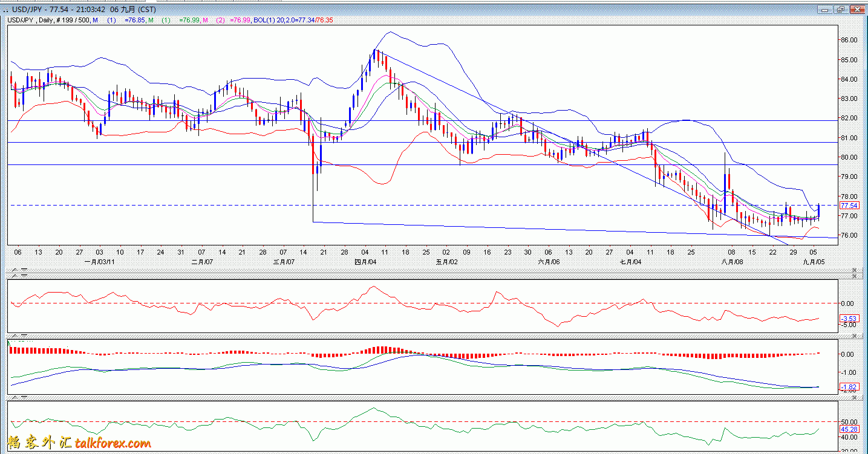Close the USD/JPY chart window
The width and height of the screenshot is (868, 454).
857,10
